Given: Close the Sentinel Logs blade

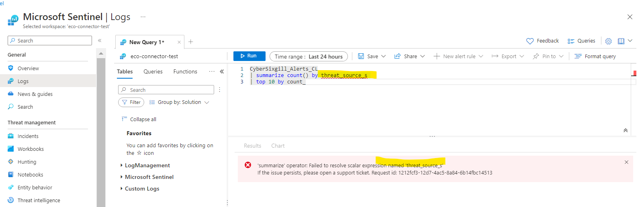Looking at the screenshot, I should (x=630, y=17).
